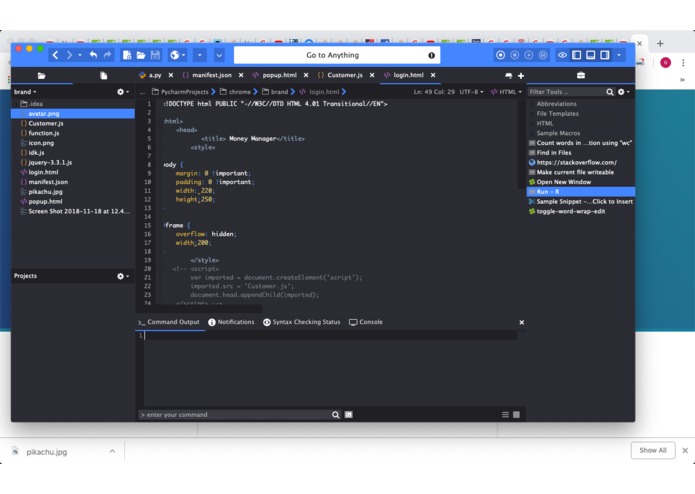Save the current file

pos(155,55)
